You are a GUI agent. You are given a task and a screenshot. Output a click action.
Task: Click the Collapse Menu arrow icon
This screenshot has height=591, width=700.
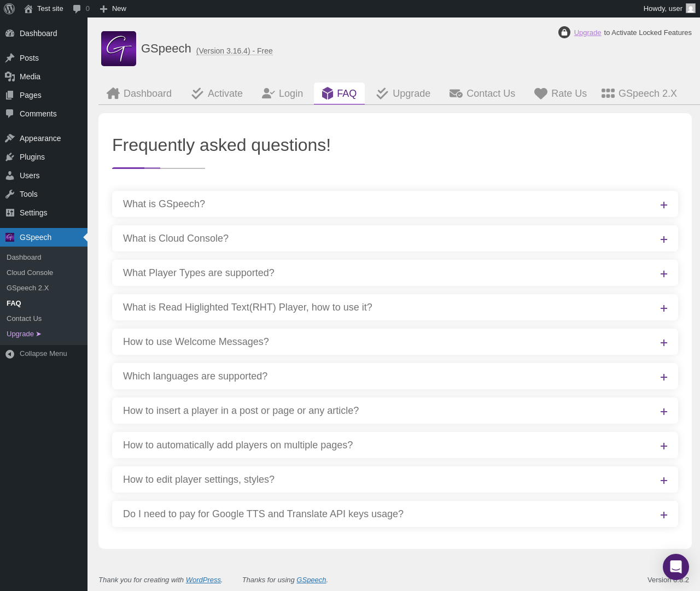pos(10,354)
